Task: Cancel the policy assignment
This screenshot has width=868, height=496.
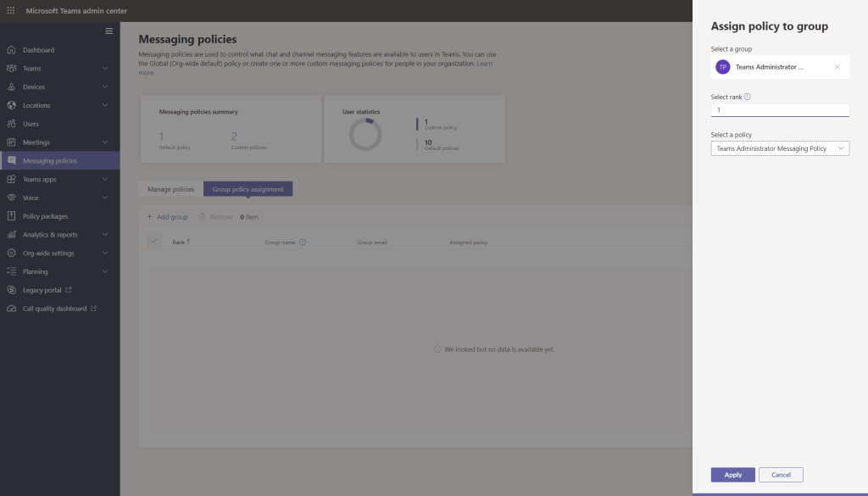Action: pos(781,475)
